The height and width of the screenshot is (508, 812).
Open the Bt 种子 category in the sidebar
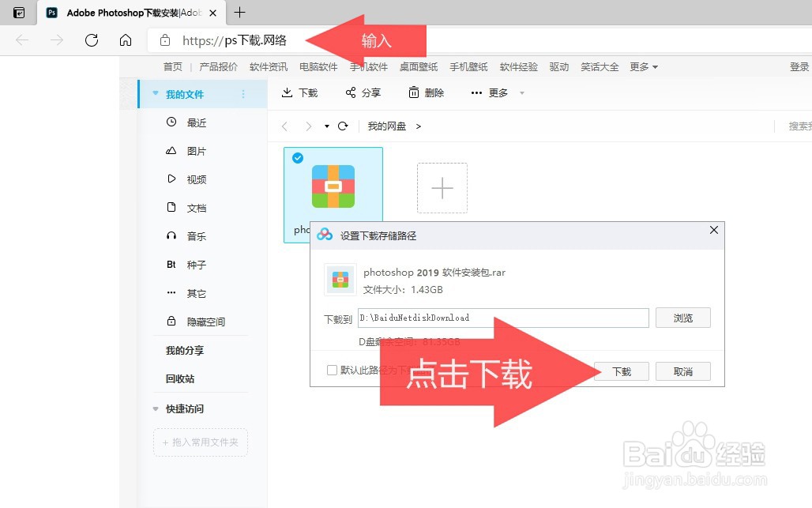click(194, 264)
